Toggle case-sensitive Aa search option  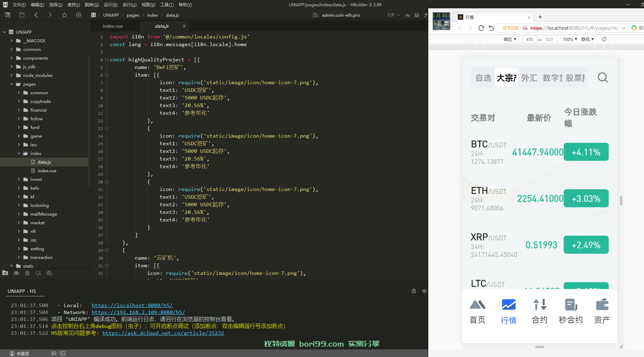pyautogui.click(x=408, y=15)
